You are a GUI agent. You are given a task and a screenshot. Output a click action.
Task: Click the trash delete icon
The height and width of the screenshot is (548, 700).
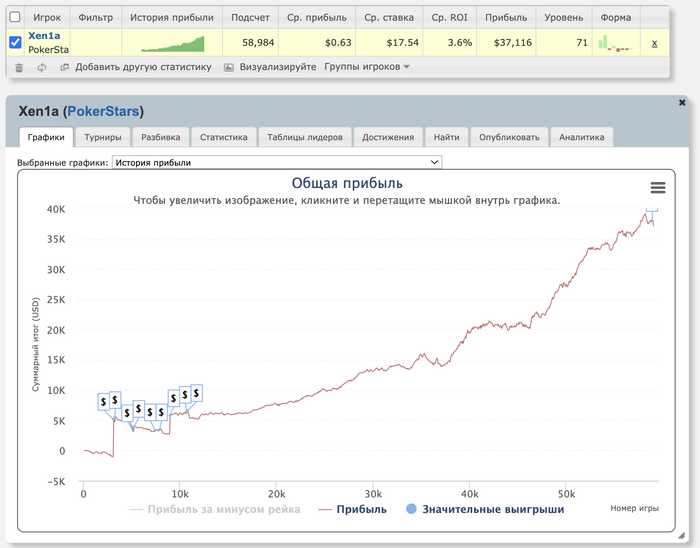(19, 67)
